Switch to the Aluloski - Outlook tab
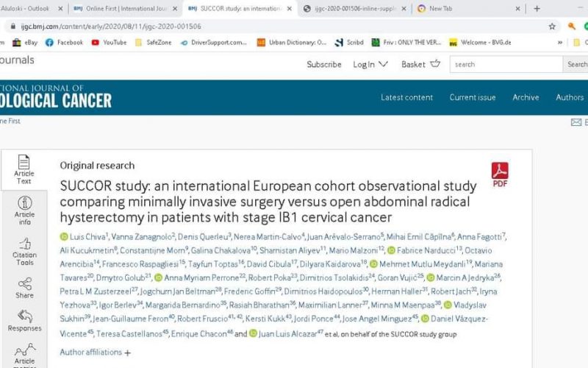This screenshot has height=368, width=588. click(31, 8)
